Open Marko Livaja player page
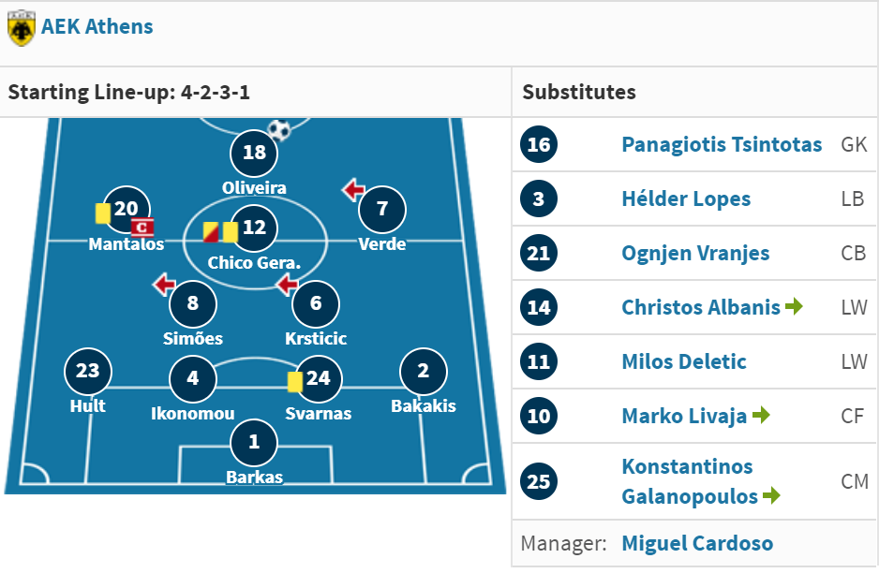879x588 pixels. coord(684,416)
